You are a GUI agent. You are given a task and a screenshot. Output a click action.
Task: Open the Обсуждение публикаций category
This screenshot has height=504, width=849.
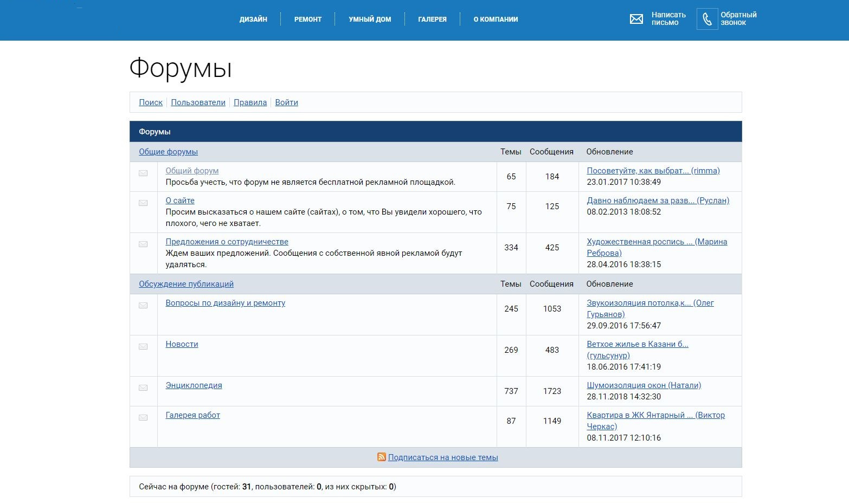[186, 284]
